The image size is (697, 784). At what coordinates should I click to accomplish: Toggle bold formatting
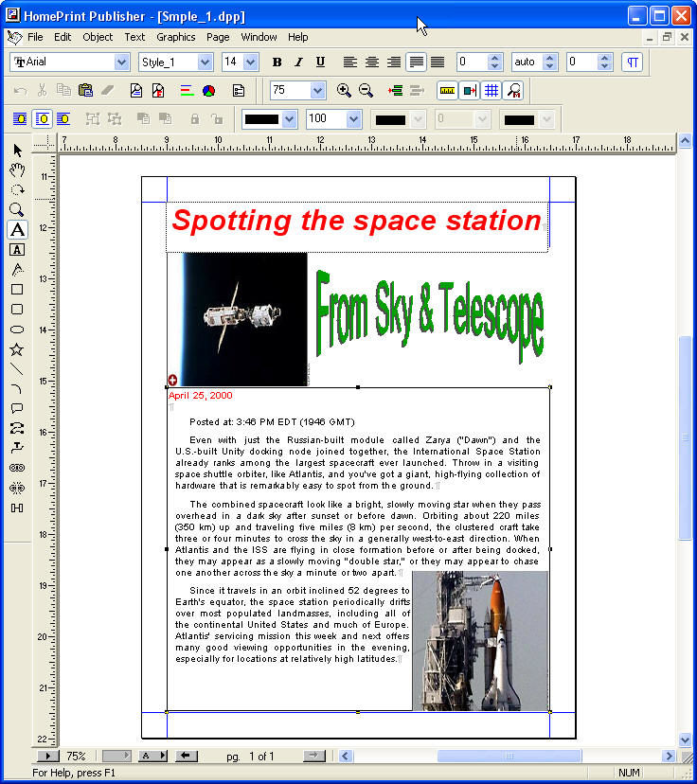[277, 62]
